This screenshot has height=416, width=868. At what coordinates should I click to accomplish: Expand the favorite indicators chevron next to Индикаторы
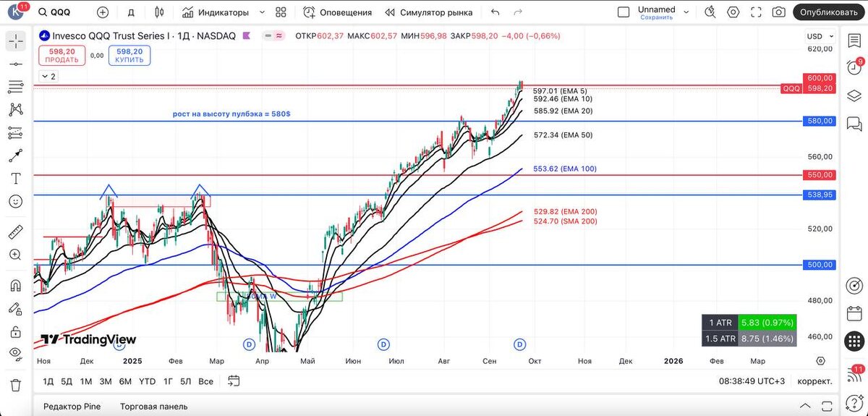point(262,12)
